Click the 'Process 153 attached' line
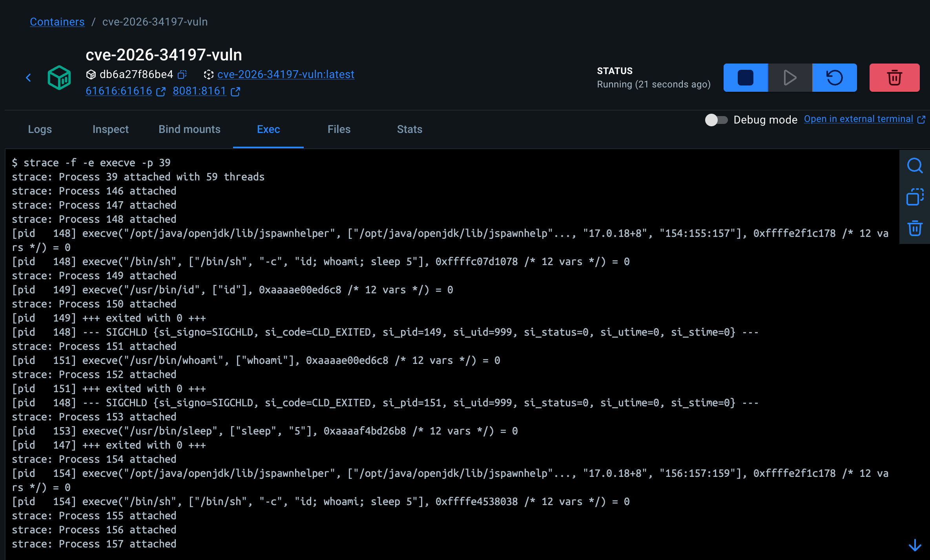930x560 pixels. tap(94, 417)
